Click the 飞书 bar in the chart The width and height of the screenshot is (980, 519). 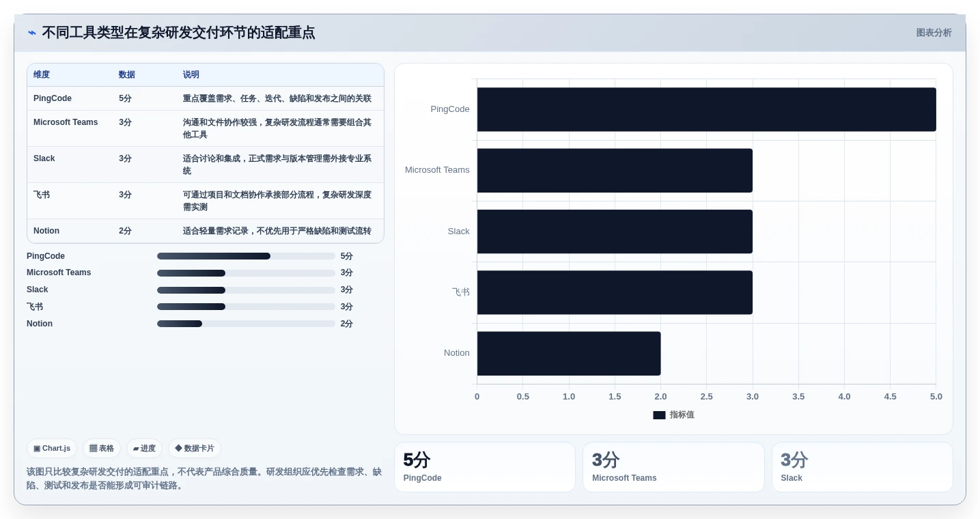pos(615,292)
